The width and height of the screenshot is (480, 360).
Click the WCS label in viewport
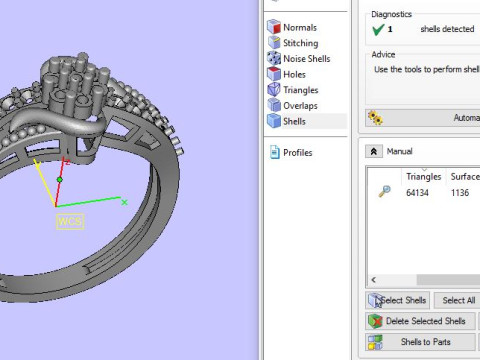(70, 221)
